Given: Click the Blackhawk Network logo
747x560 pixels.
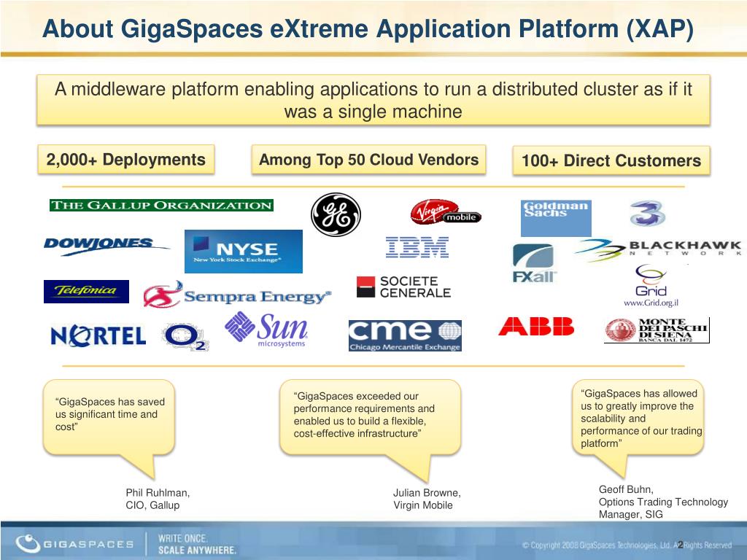Looking at the screenshot, I should click(659, 250).
